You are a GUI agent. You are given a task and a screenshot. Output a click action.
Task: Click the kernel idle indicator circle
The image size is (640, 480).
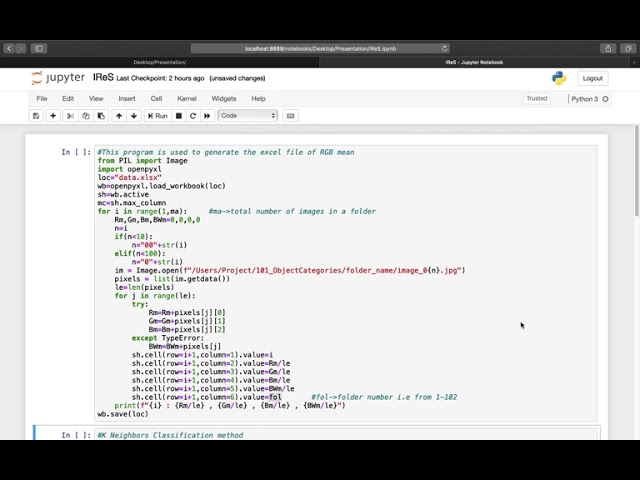coord(605,99)
